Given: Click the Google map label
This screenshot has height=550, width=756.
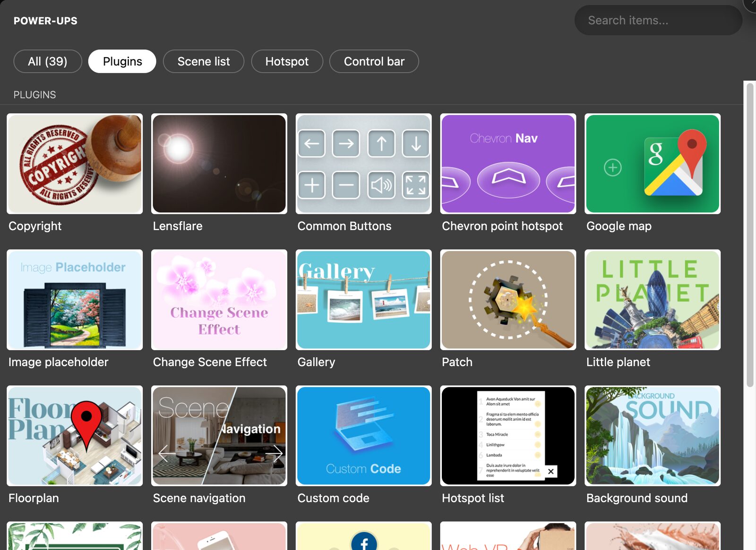Looking at the screenshot, I should (x=619, y=226).
